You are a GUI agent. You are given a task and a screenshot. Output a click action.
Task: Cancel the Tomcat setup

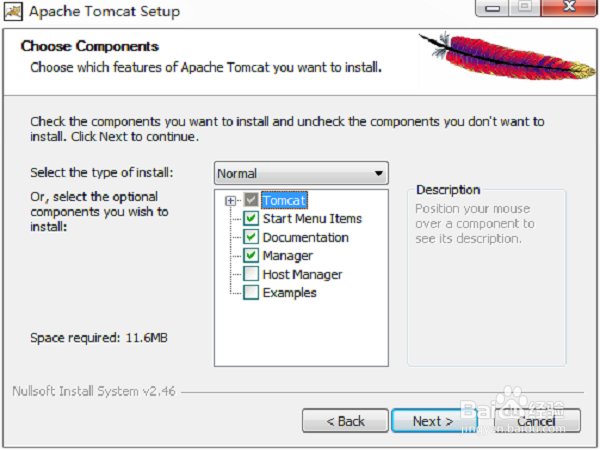(536, 421)
